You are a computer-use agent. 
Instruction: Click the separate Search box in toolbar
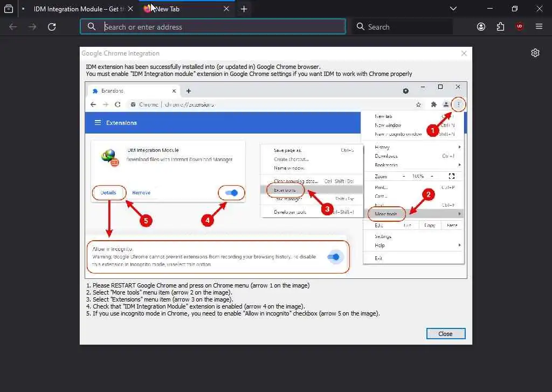[402, 27]
